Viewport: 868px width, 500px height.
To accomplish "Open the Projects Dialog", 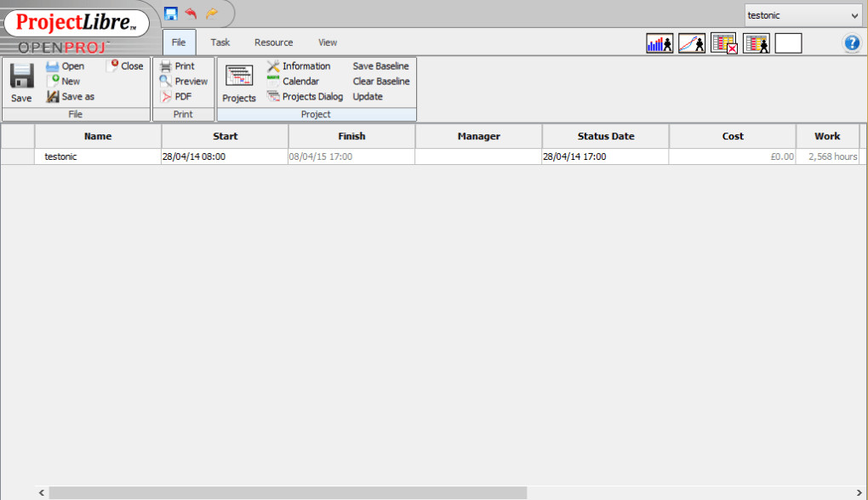I will coord(305,96).
